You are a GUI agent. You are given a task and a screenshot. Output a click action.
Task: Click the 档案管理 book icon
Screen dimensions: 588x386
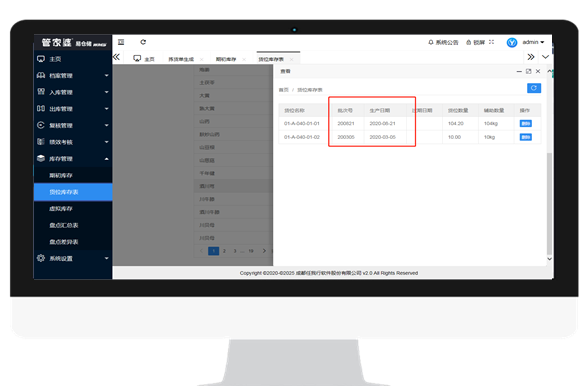(x=41, y=75)
